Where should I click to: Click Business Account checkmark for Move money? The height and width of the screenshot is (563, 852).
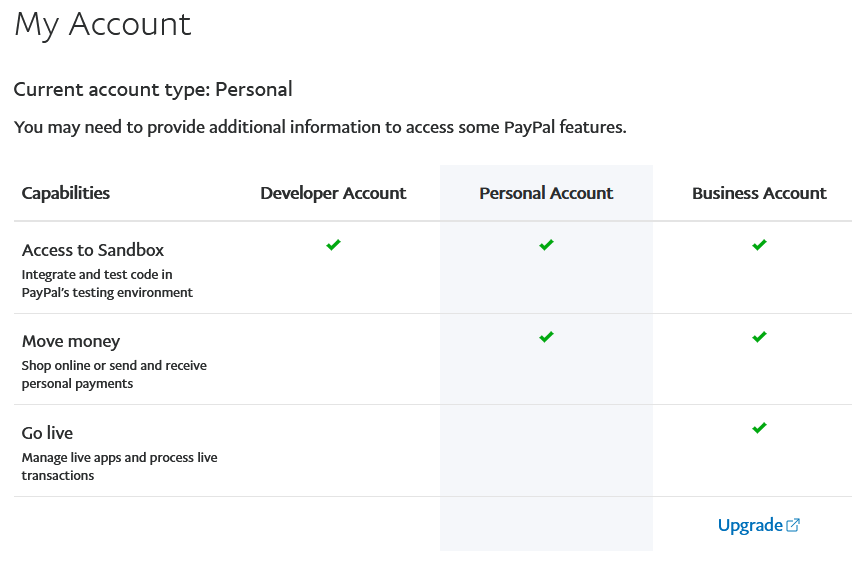point(759,337)
